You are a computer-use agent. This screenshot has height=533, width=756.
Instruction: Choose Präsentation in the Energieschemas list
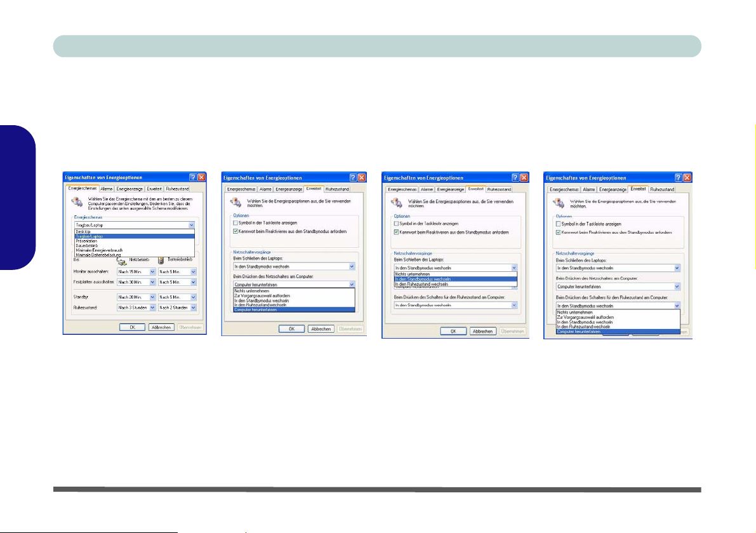[135, 241]
